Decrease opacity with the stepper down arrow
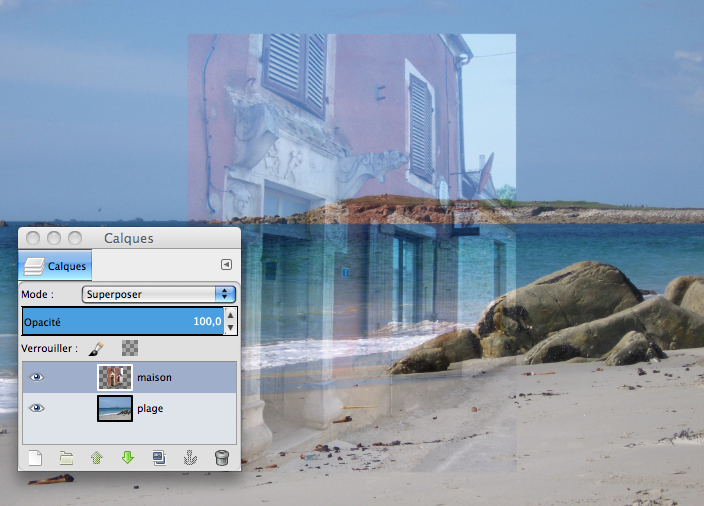 [230, 328]
